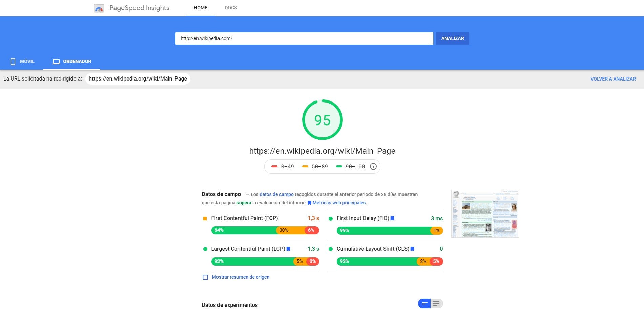This screenshot has height=316, width=644.
Task: Select the compact view icon in Datos de experimentos
Action: click(x=424, y=303)
